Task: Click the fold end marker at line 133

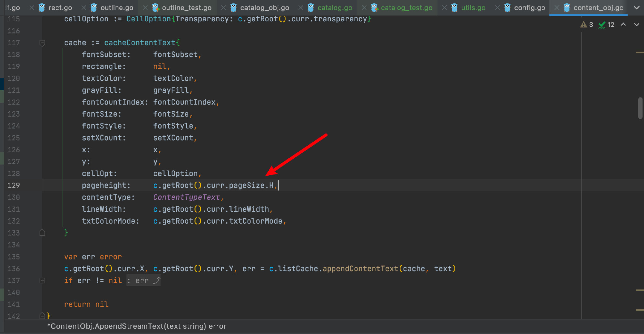Action: click(x=42, y=233)
